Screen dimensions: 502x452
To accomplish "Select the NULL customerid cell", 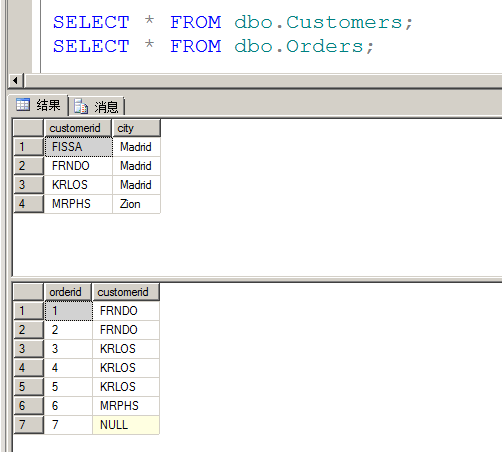I will coord(126,425).
